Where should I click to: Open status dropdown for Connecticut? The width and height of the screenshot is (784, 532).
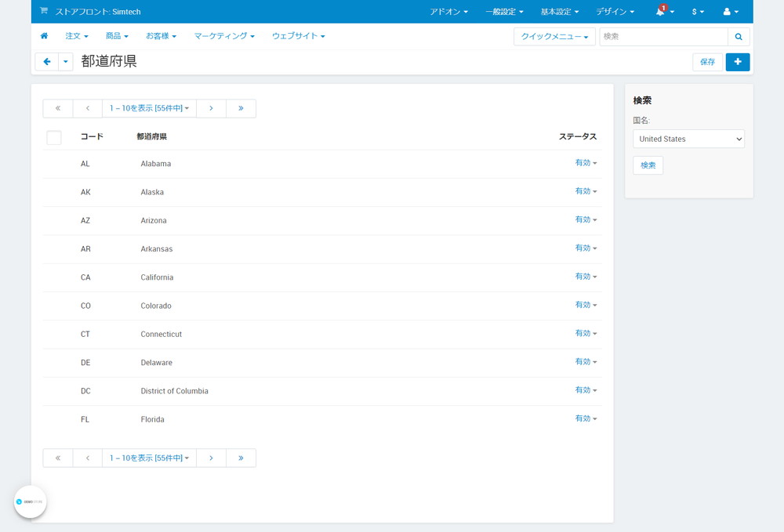(586, 334)
